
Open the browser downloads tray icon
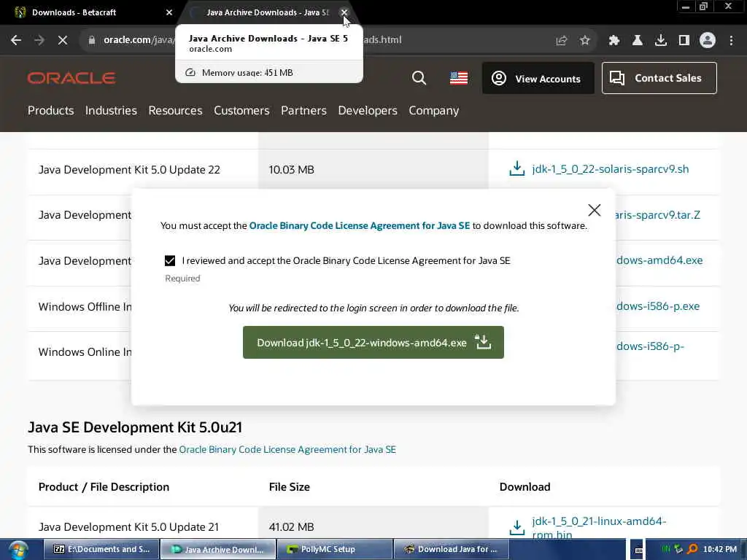pyautogui.click(x=661, y=40)
